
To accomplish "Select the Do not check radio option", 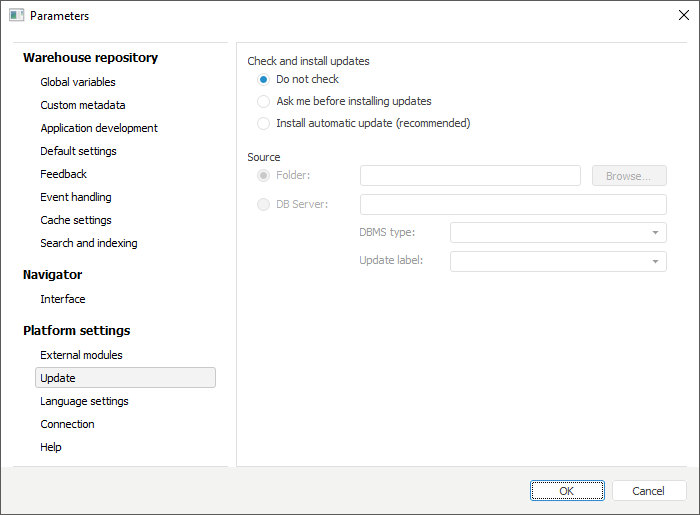I will [x=264, y=79].
